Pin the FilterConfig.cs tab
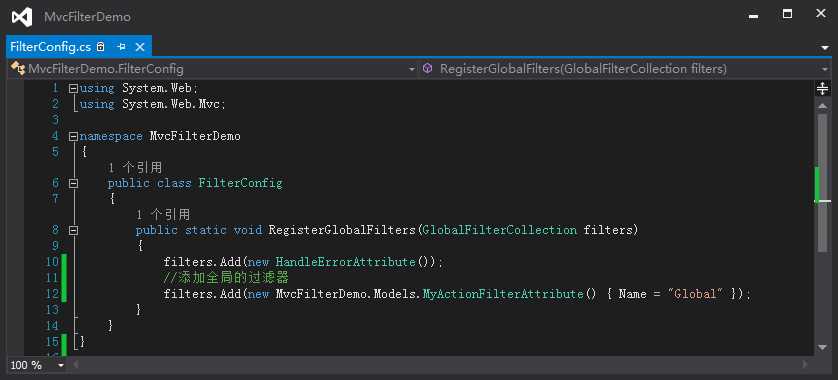 121,47
